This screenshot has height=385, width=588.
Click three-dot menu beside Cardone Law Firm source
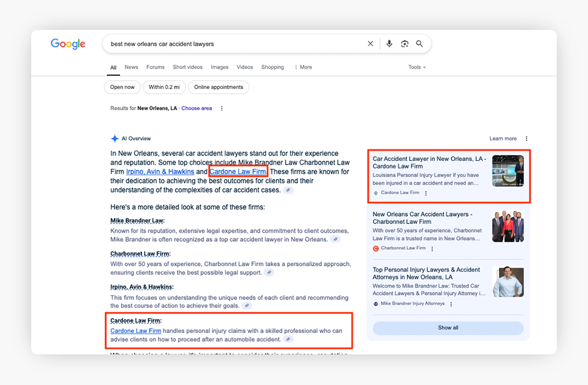pos(426,193)
